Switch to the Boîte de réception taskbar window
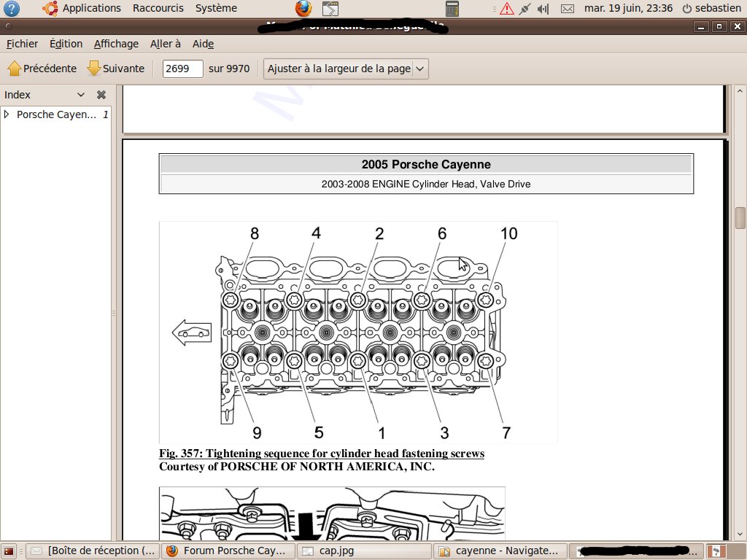The width and height of the screenshot is (747, 560). click(93, 551)
